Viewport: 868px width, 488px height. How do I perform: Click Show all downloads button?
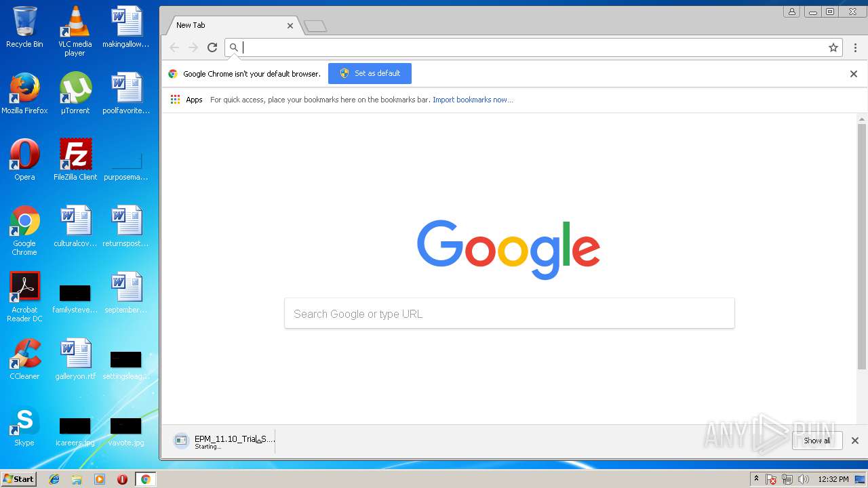[817, 441]
